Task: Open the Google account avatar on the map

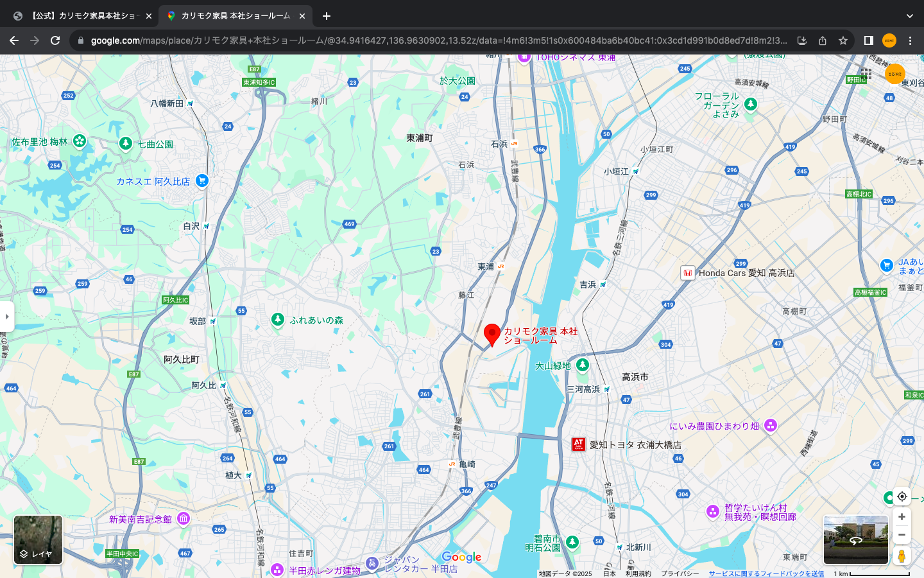Action: [x=894, y=74]
